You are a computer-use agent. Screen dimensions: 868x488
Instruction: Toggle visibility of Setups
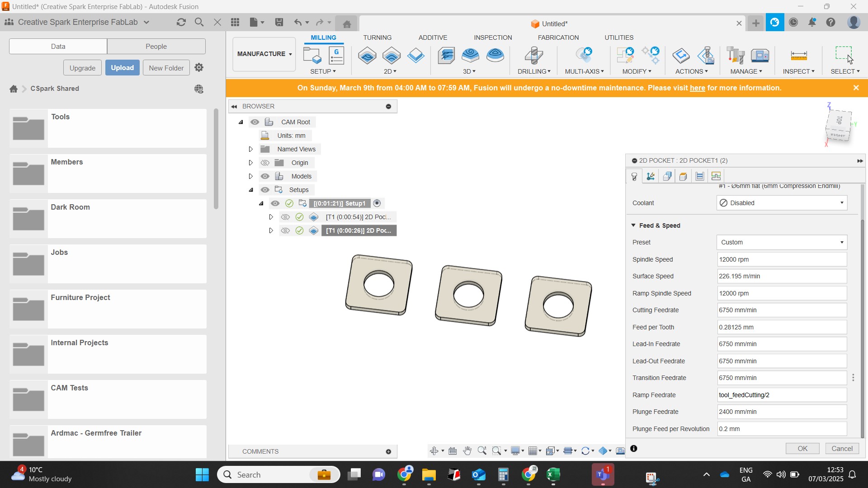coord(265,190)
